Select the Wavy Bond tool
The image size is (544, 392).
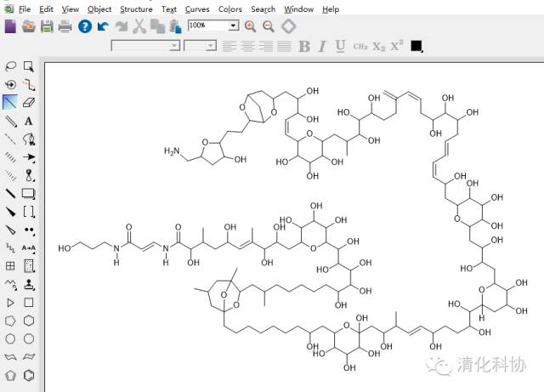coord(10,248)
